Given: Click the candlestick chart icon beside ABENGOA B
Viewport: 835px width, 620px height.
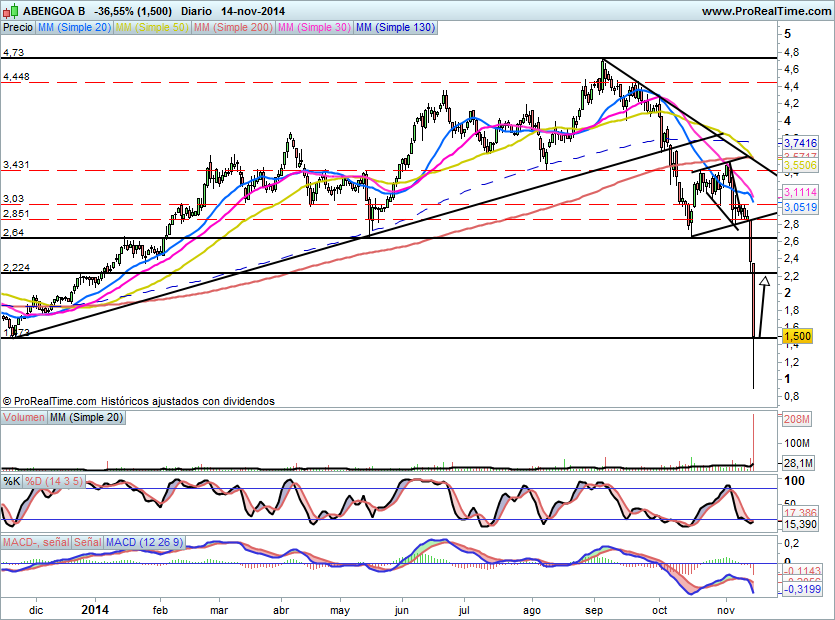Looking at the screenshot, I should 11,10.
